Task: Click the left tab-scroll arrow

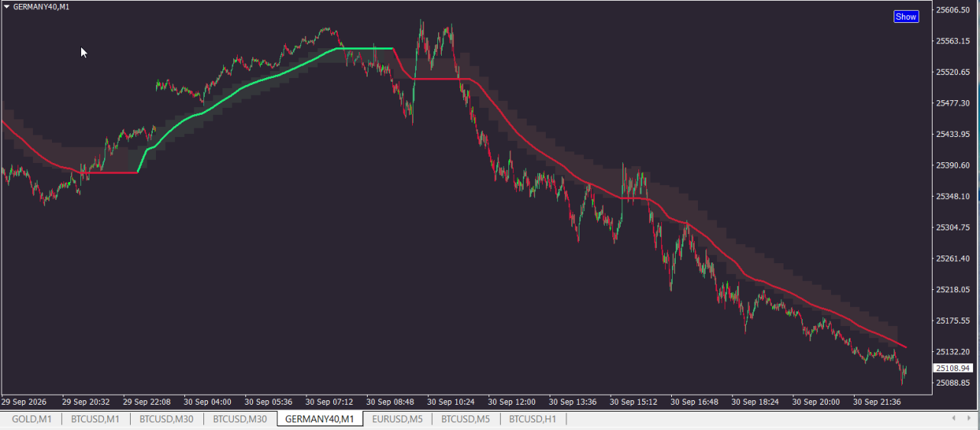Action: (953, 418)
